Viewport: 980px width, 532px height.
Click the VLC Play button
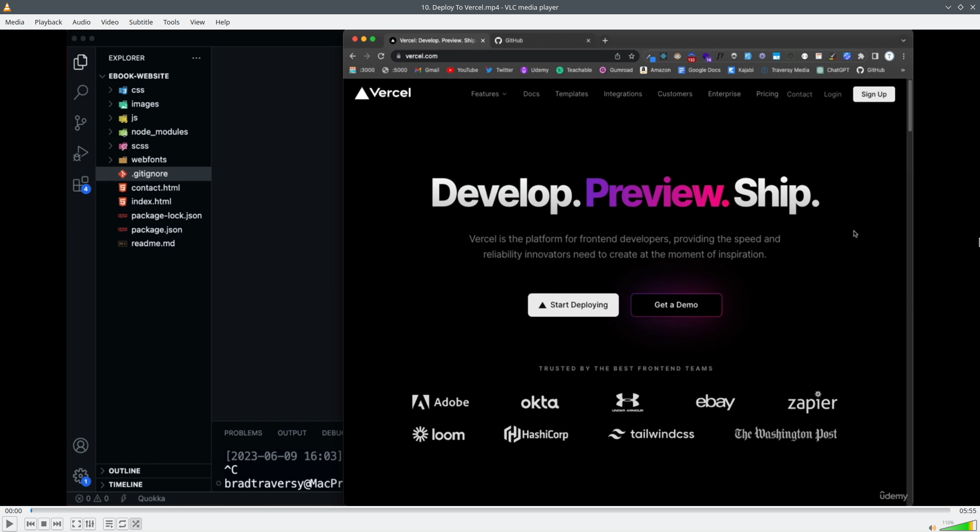pyautogui.click(x=9, y=524)
